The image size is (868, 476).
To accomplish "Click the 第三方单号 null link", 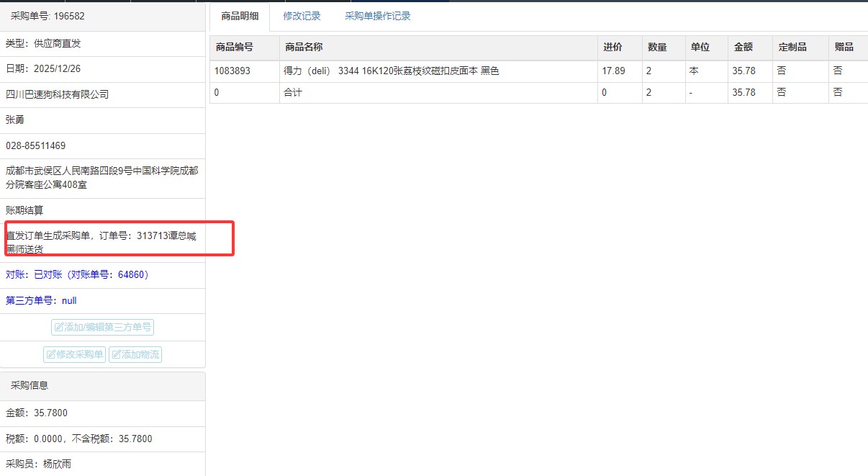I will 41,301.
